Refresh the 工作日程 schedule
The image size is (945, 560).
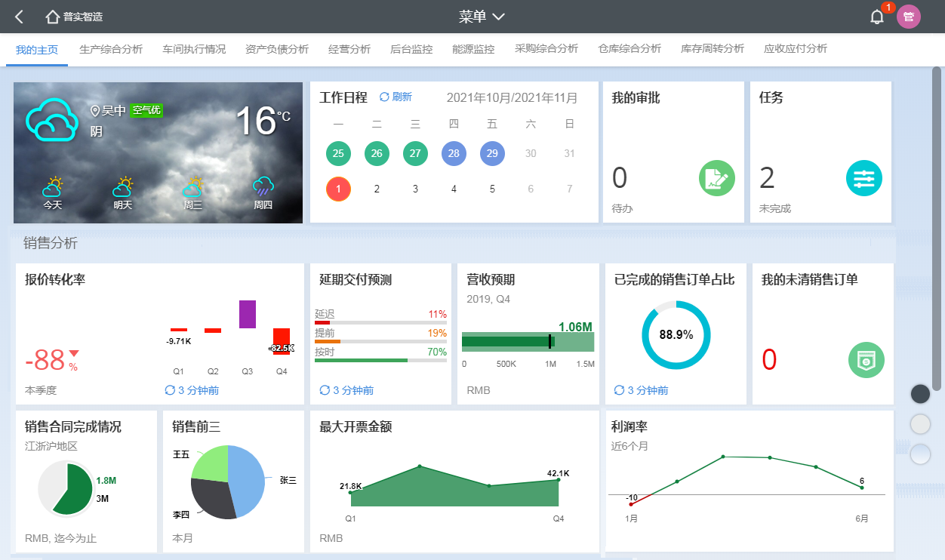(x=396, y=97)
